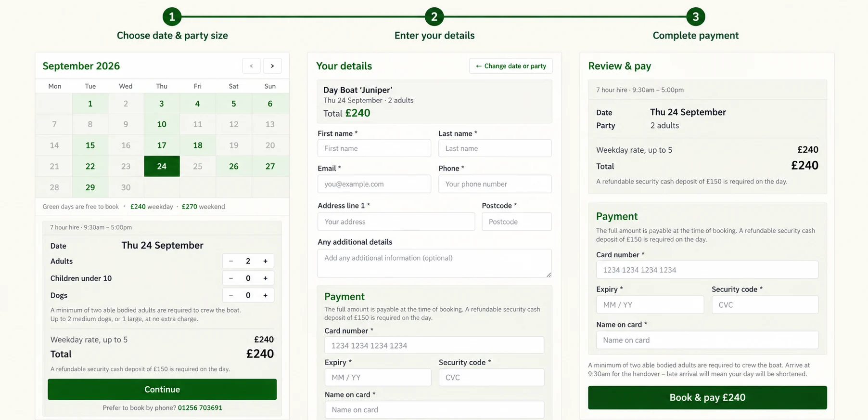Focus Card number field in Your details
Image resolution: width=868 pixels, height=420 pixels.
point(434,345)
